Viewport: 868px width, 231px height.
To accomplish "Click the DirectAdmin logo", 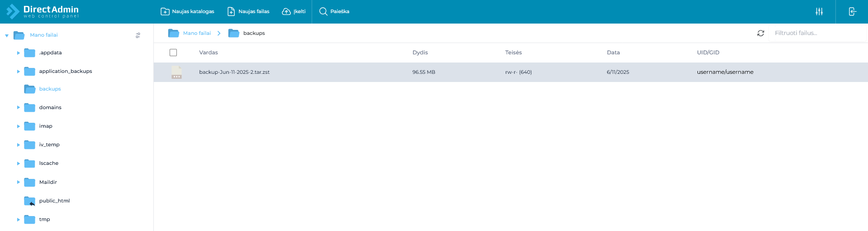I will 42,11.
